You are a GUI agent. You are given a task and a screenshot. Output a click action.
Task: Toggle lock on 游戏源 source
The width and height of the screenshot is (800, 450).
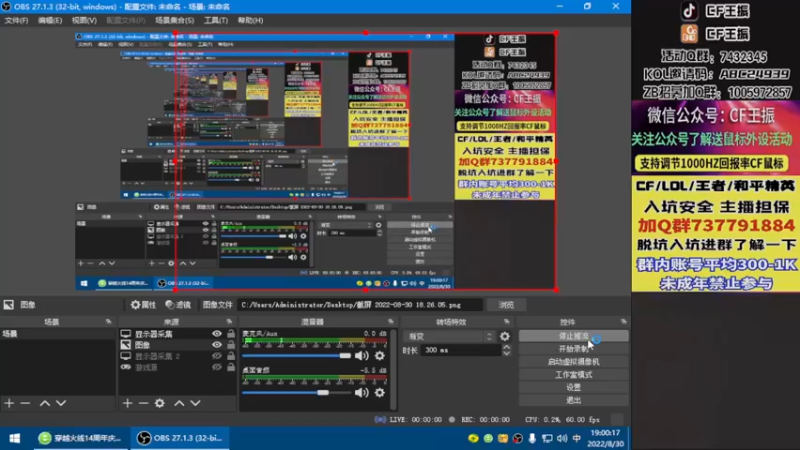click(x=231, y=367)
